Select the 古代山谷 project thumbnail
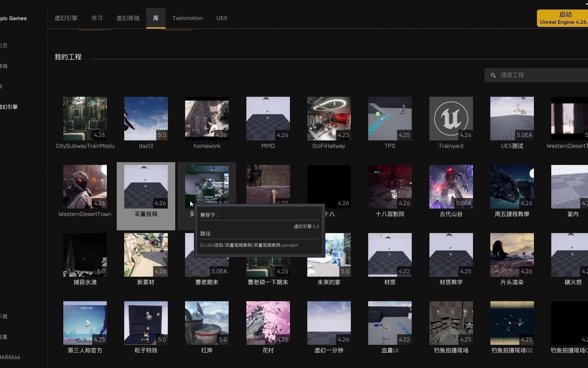The width and height of the screenshot is (588, 368). pos(451,187)
